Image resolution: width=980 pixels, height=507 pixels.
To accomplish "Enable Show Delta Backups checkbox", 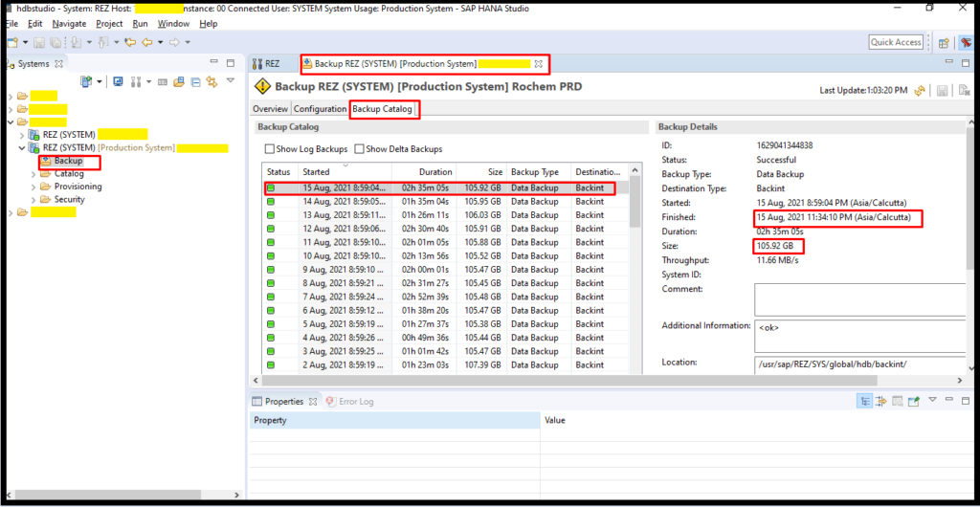I will (x=360, y=149).
